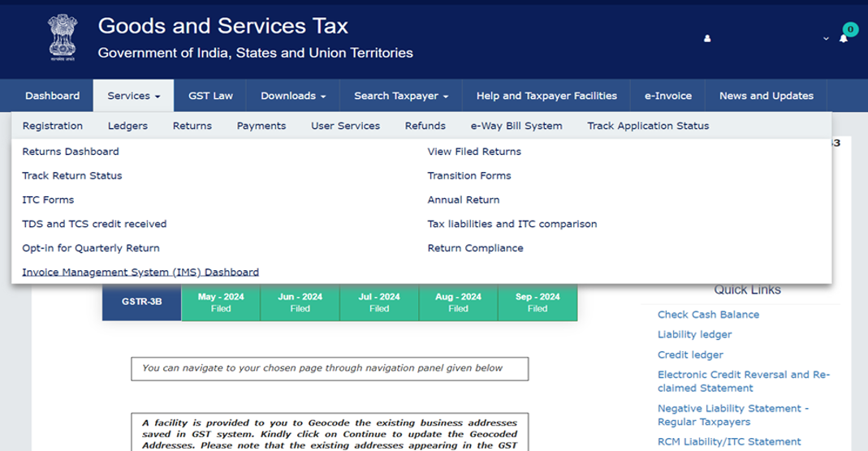Image resolution: width=868 pixels, height=451 pixels.
Task: Click the user profile icon
Action: (707, 39)
